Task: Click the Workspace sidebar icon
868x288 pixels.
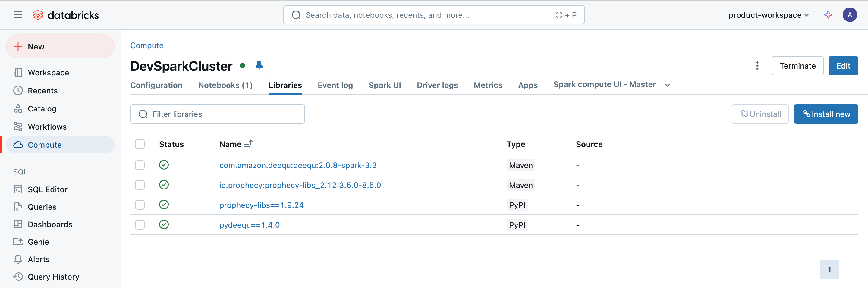Action: pyautogui.click(x=18, y=72)
